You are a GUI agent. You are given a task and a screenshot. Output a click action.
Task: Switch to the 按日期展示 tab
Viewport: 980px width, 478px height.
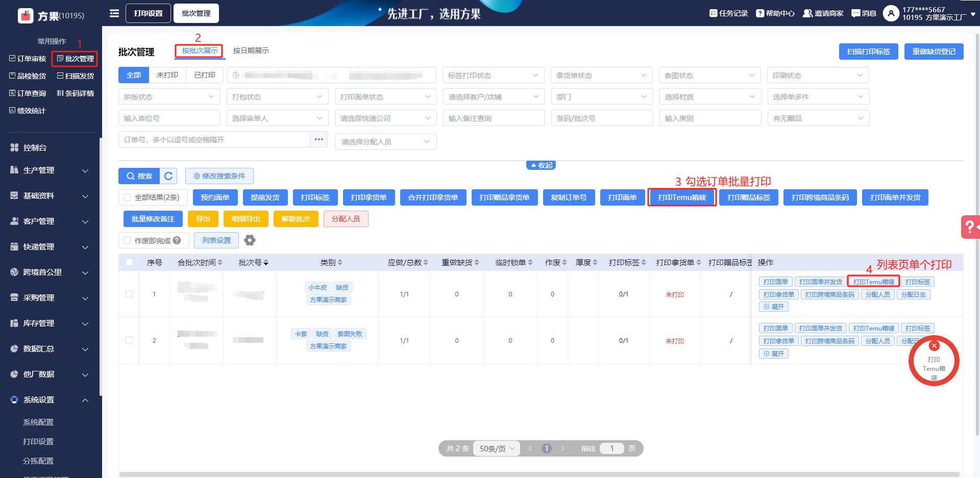(251, 51)
